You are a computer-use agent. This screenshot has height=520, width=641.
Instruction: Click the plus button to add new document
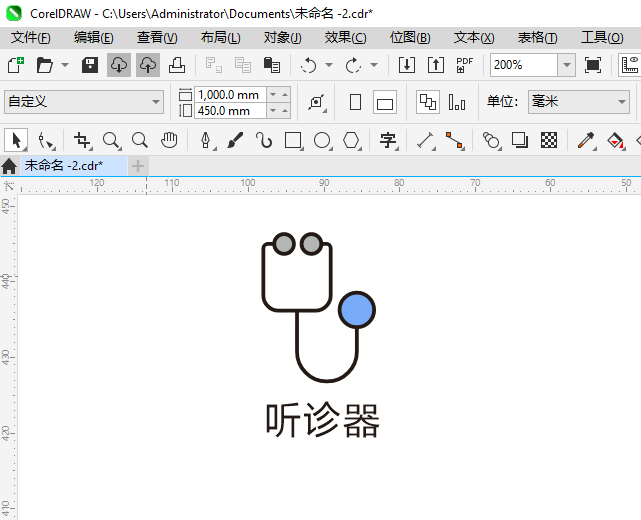[x=138, y=166]
